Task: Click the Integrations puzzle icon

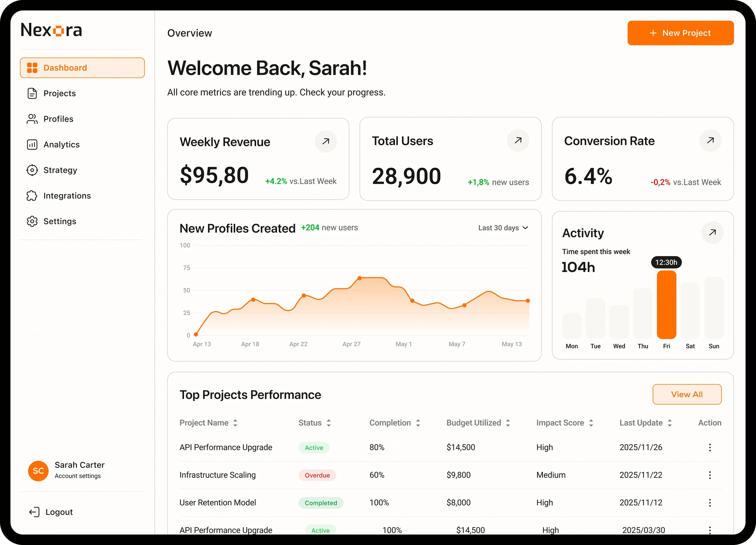Action: pos(32,196)
